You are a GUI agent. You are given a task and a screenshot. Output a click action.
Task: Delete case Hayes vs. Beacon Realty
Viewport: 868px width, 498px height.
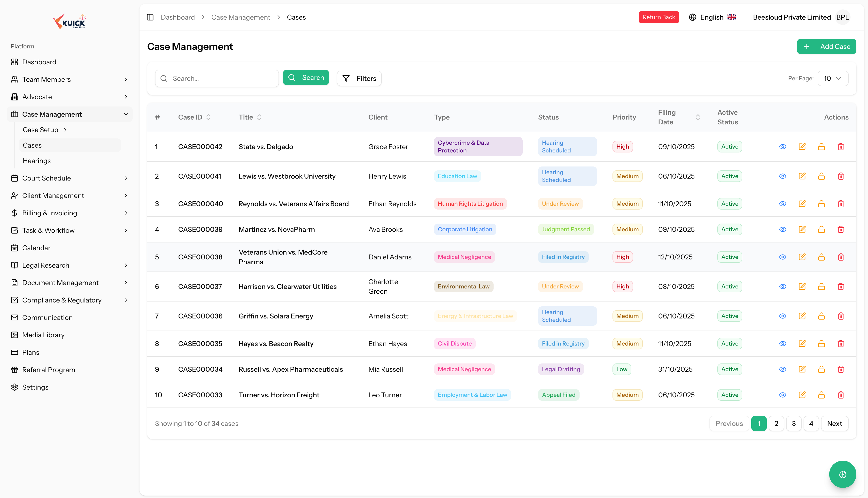coord(841,344)
